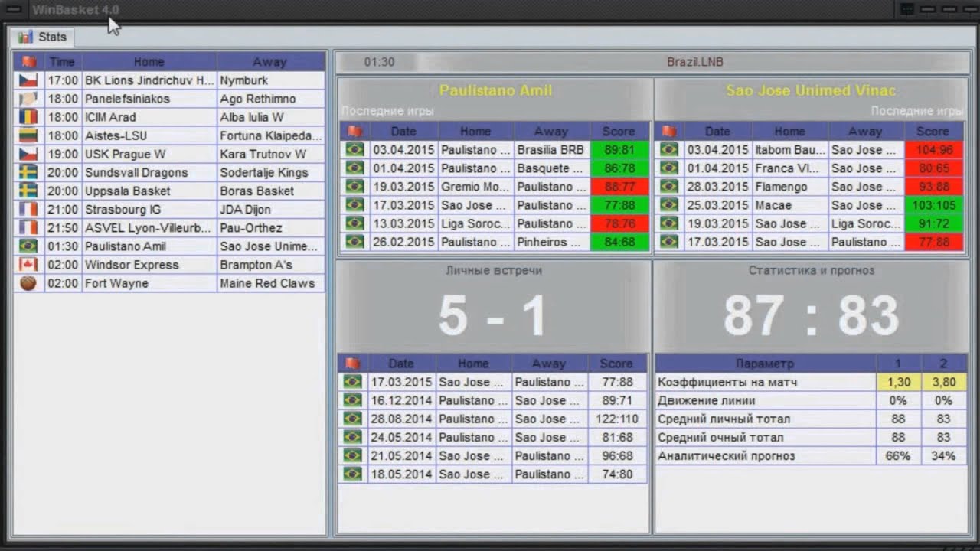Viewport: 980px width, 551px height.
Task: Click the flag icon beside Panelefsiniakos
Action: pyautogui.click(x=28, y=99)
